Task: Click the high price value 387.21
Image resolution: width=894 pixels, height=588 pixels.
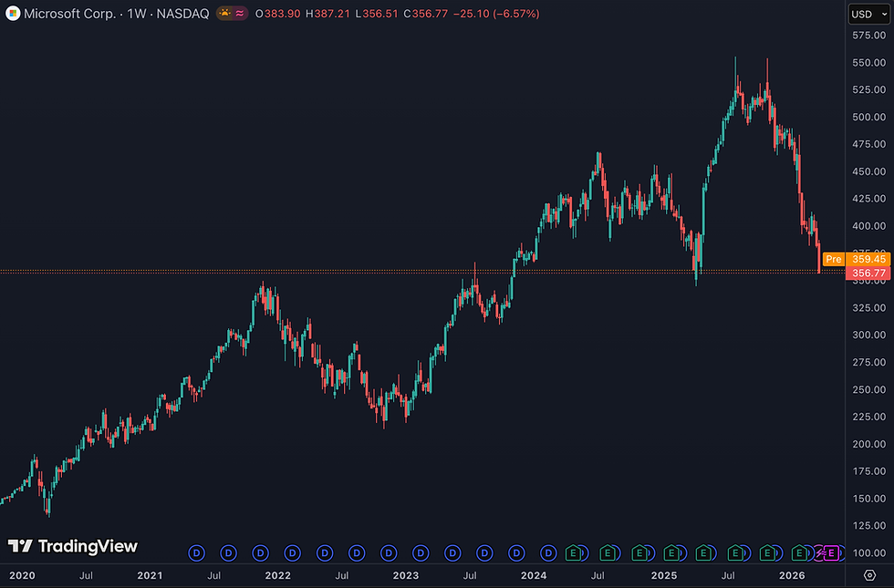Action: tap(332, 14)
